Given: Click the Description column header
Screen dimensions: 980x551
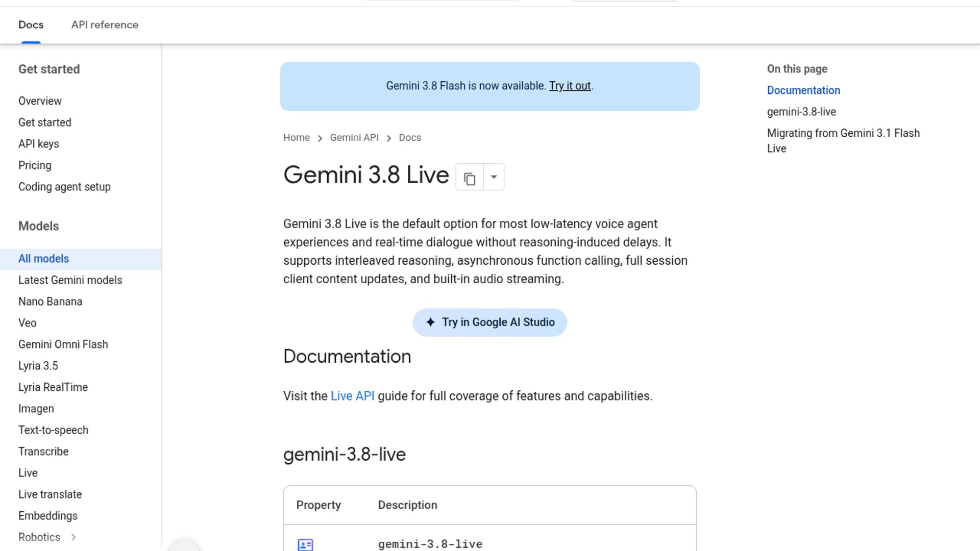Looking at the screenshot, I should click(407, 505).
